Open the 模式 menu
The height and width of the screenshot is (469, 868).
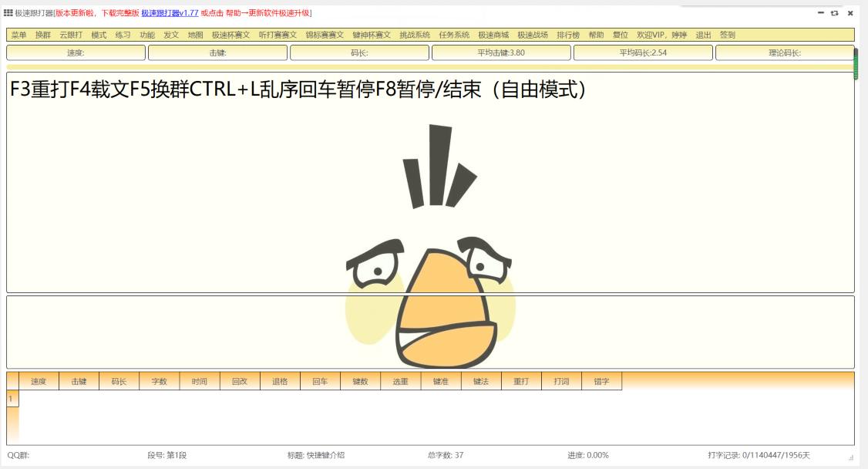[99, 35]
